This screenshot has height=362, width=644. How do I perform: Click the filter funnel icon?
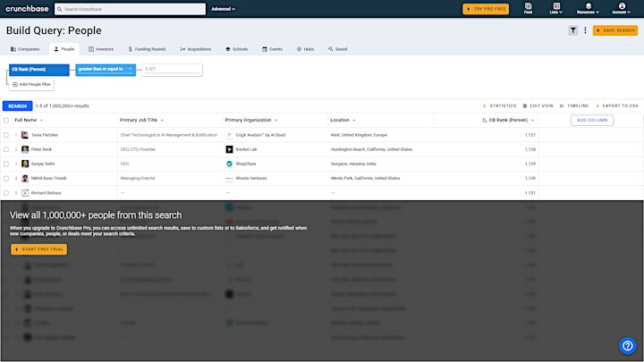pyautogui.click(x=573, y=30)
